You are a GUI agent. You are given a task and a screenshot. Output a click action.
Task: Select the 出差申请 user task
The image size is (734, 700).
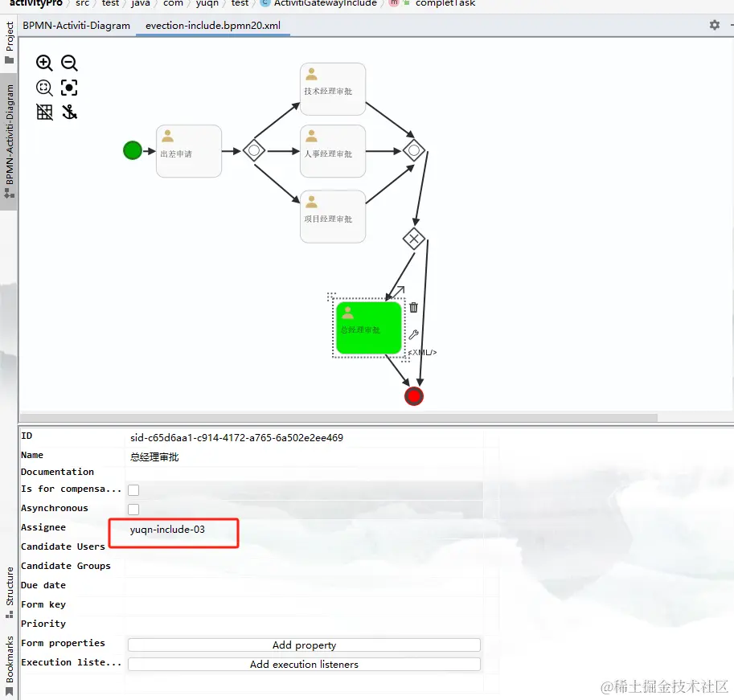point(189,151)
